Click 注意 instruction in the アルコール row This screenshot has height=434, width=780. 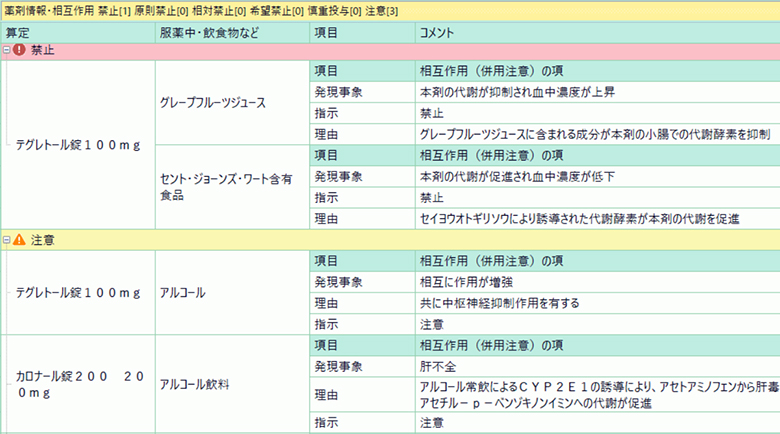[x=431, y=325]
